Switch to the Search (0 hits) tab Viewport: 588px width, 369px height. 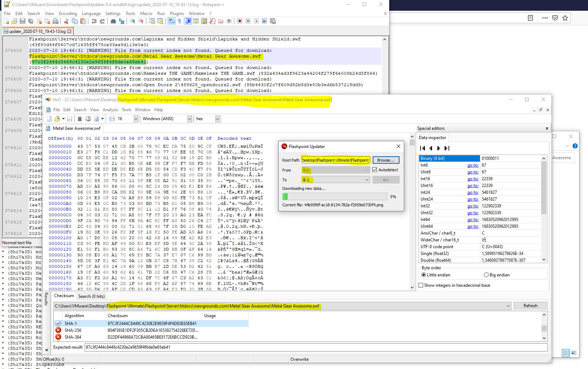[91, 296]
